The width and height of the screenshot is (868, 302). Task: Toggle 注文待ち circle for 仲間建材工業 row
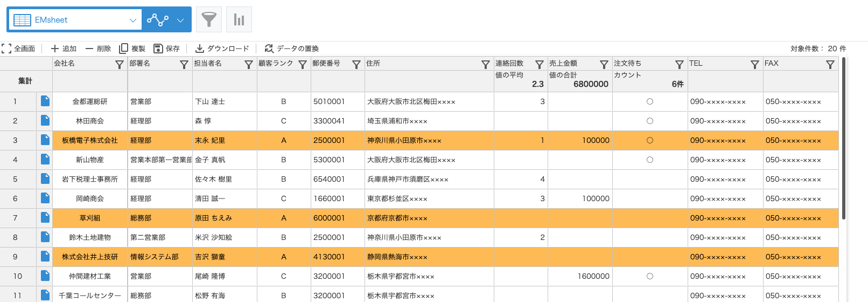[x=650, y=276]
